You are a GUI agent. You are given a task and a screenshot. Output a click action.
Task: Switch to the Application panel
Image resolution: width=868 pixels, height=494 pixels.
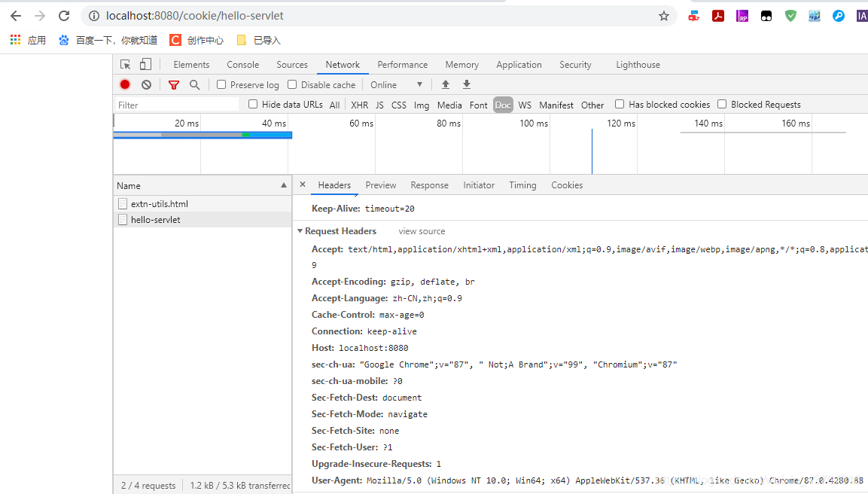519,65
